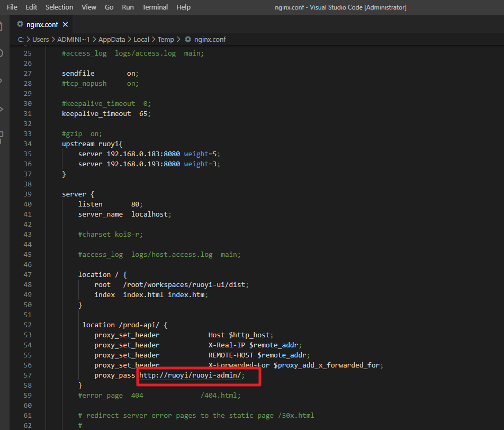504x430 pixels.
Task: Click the 'sendfile' directive
Action: (78, 73)
